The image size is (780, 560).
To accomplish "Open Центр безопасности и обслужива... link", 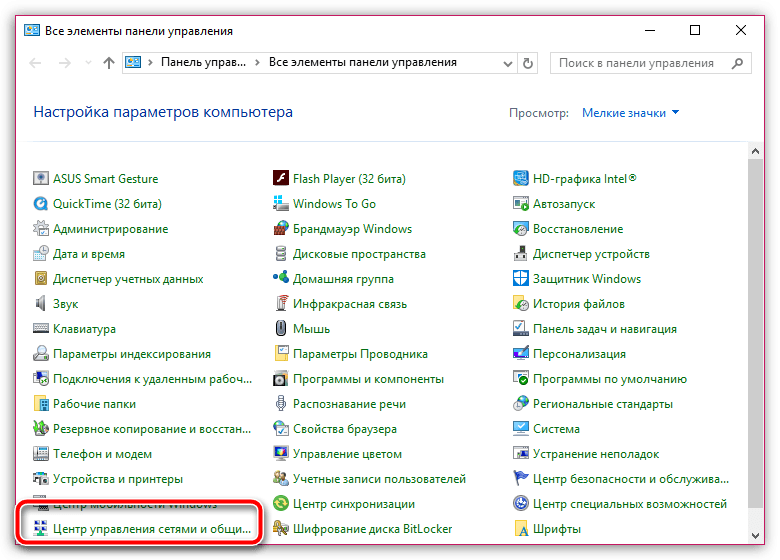I will coord(631,479).
